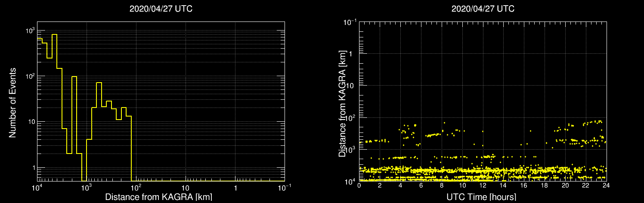The width and height of the screenshot is (644, 203).
Task: Click the 2 tick on UTC Time axis
Action: coord(380,185)
